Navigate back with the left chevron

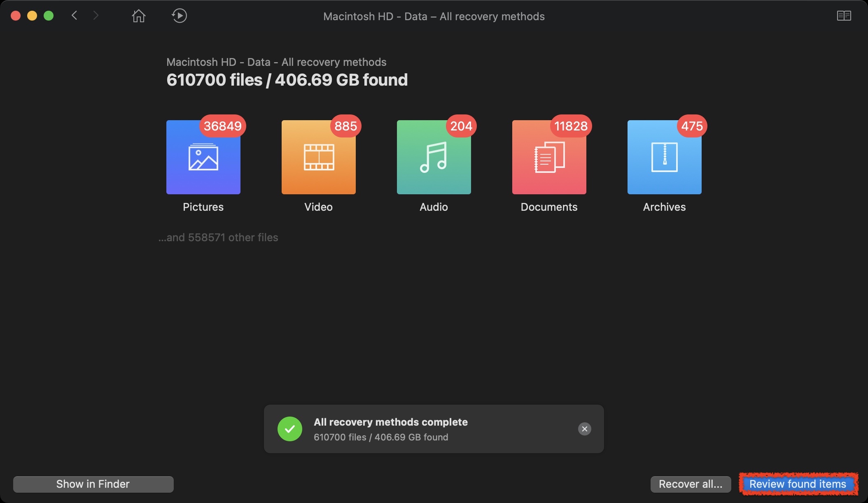[75, 16]
